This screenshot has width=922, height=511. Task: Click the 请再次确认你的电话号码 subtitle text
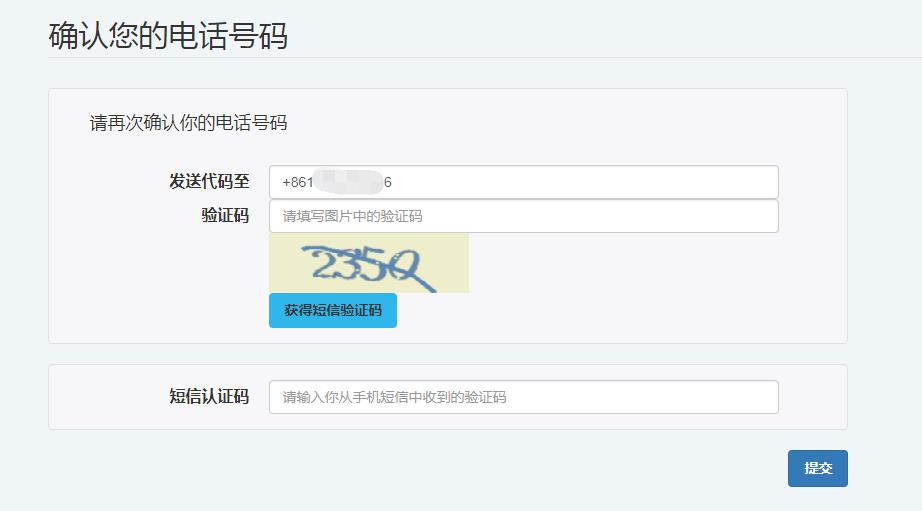point(188,123)
